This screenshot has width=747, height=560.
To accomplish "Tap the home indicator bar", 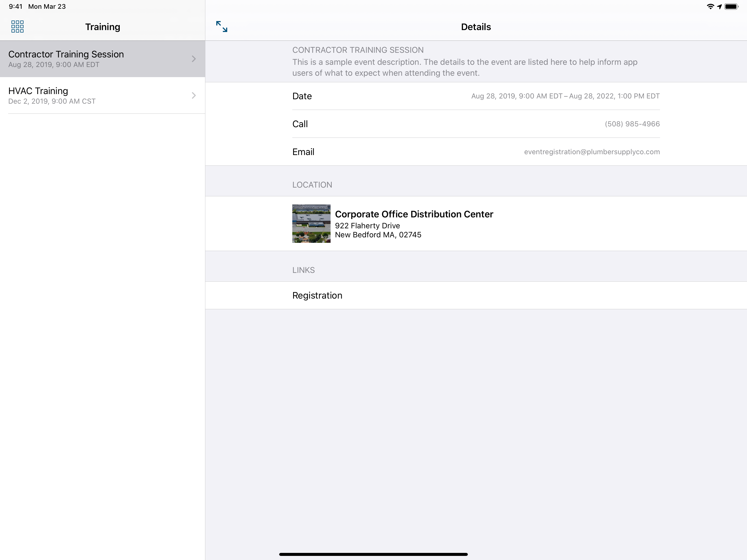I will [x=373, y=554].
